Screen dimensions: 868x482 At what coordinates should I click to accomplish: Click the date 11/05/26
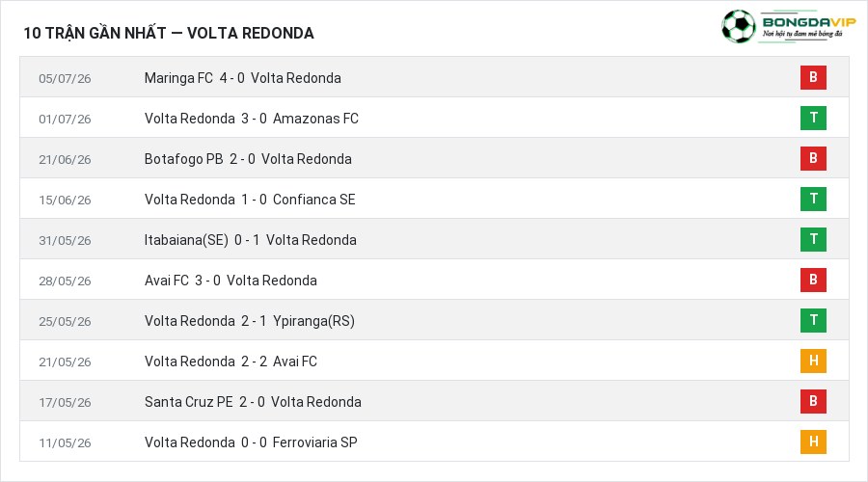point(65,442)
